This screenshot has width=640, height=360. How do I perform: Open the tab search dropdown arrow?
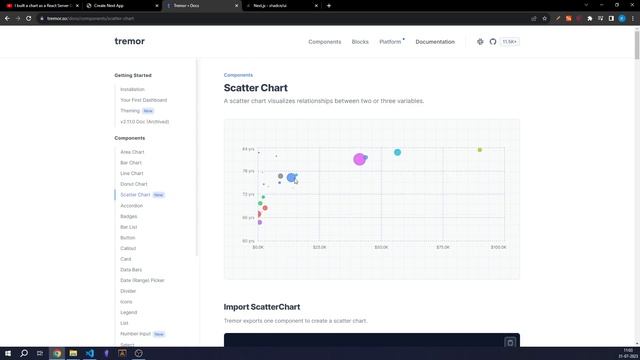586,5
